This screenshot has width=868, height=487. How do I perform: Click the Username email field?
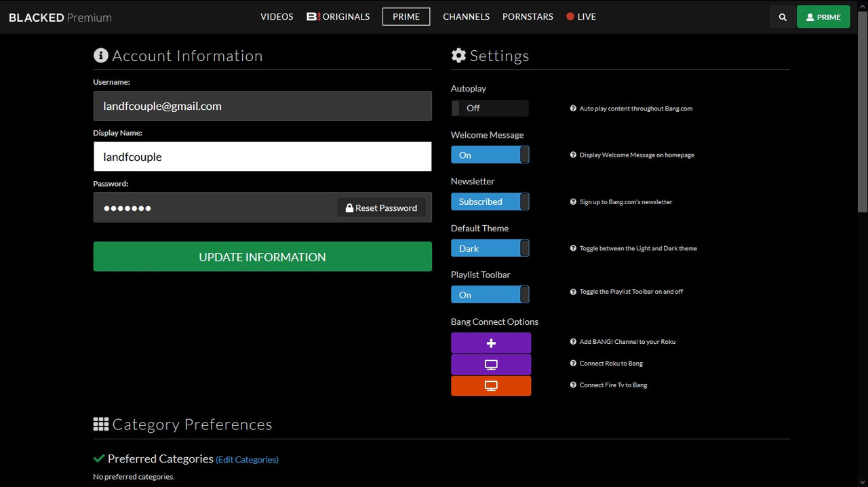(262, 106)
